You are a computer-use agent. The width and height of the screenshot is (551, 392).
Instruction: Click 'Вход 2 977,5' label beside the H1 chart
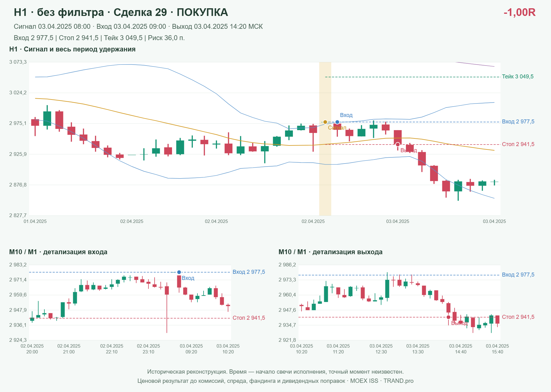(x=518, y=122)
